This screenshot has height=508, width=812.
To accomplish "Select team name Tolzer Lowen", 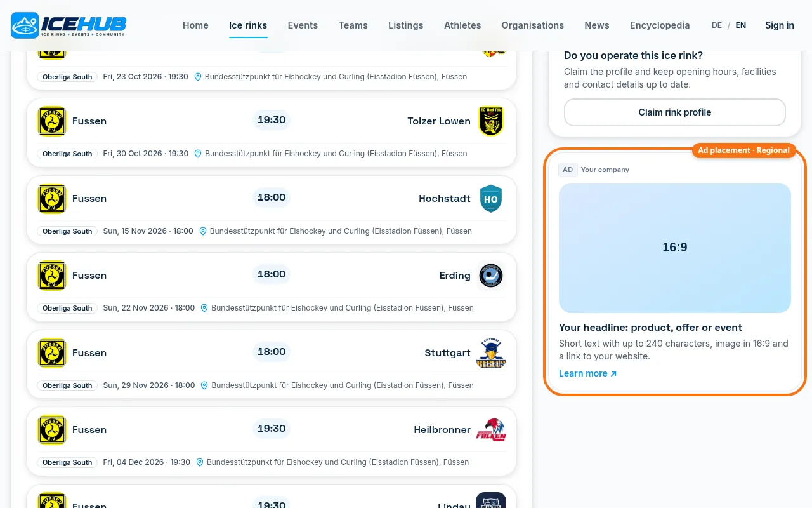I will tap(439, 121).
